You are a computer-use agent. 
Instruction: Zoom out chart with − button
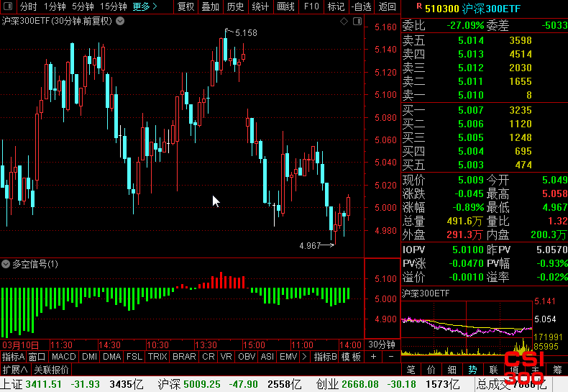[391, 357]
